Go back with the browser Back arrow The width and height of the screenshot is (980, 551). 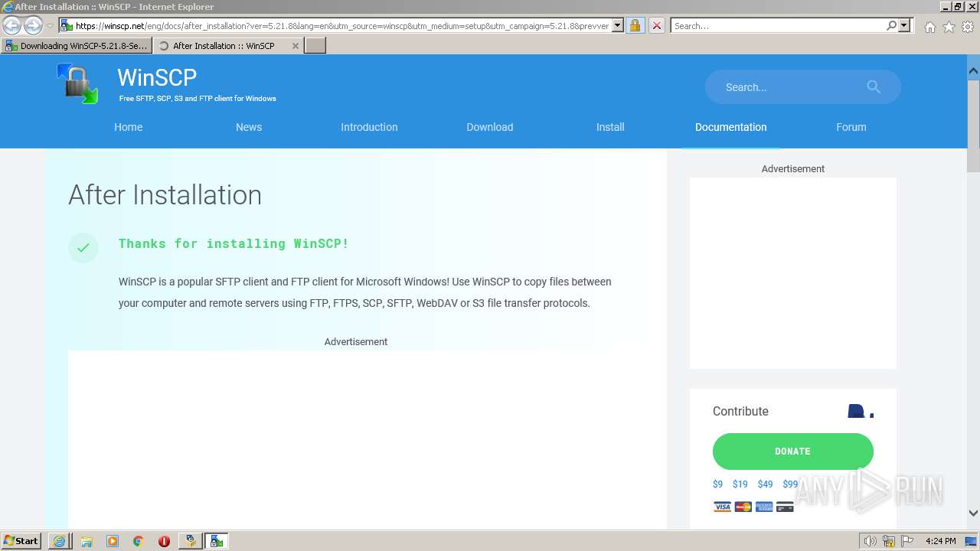(11, 25)
